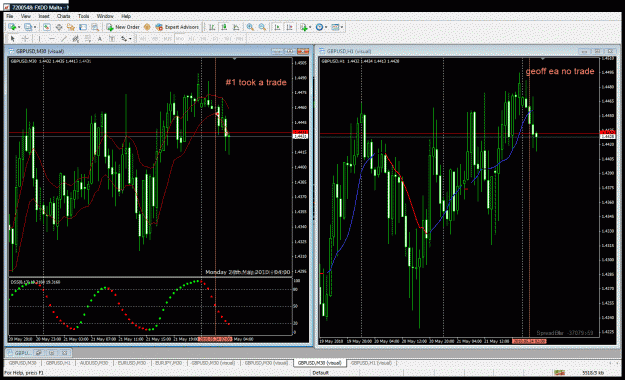This screenshot has height=380, width=625.
Task: Open the View menu
Action: [26, 16]
